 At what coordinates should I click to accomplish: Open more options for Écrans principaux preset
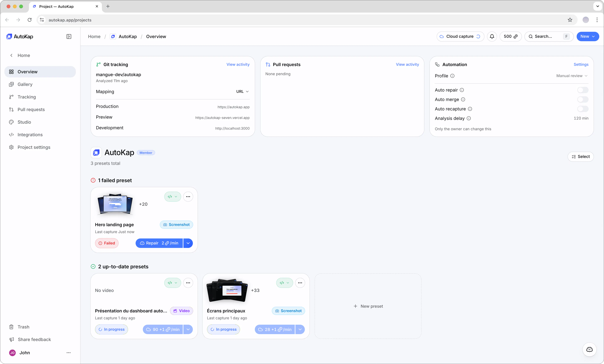pyautogui.click(x=300, y=283)
